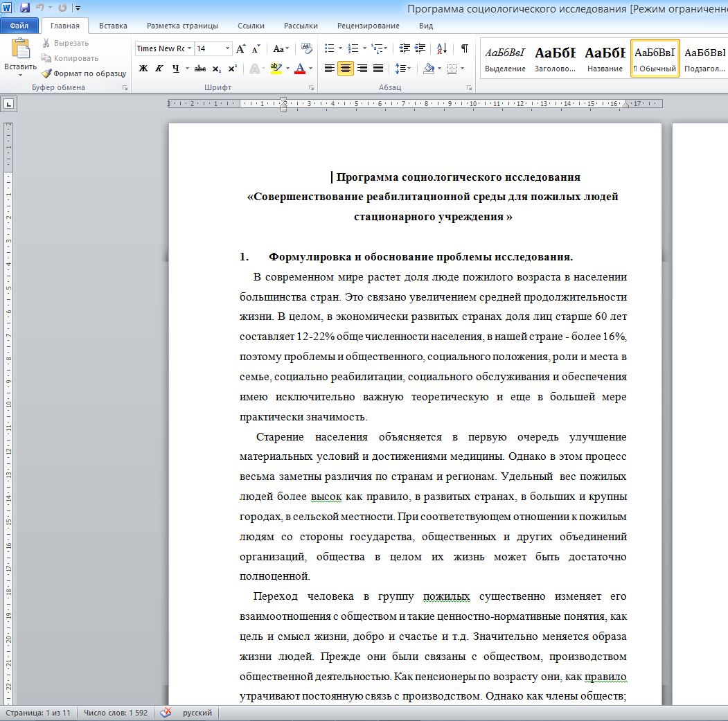The width and height of the screenshot is (728, 721).
Task: Open the underline style dropdown arrow
Action: coord(187,69)
